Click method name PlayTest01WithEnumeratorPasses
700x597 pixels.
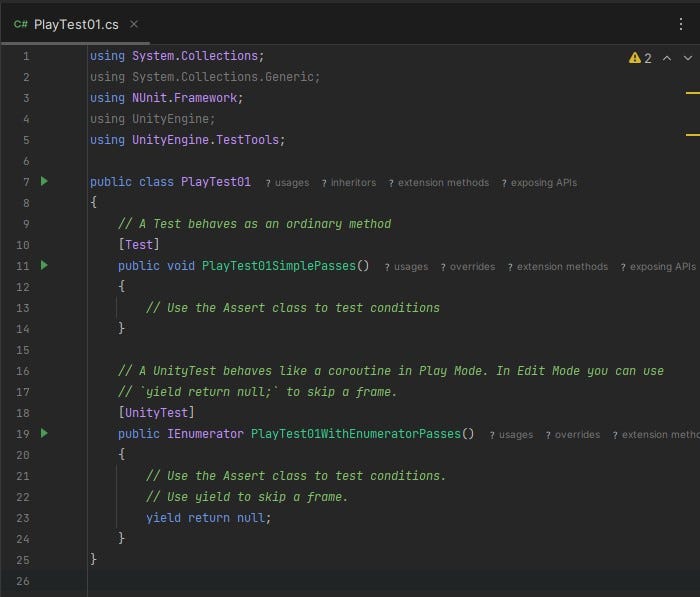tap(356, 434)
